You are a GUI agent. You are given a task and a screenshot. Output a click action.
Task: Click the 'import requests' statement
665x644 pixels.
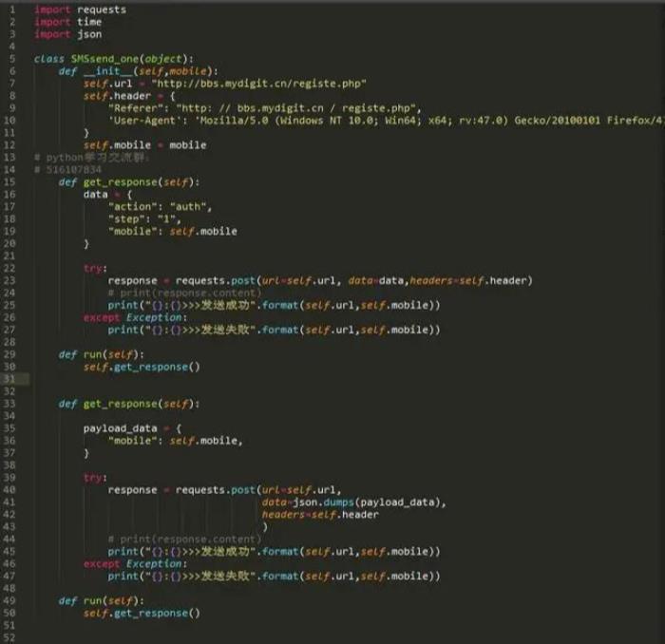point(79,9)
